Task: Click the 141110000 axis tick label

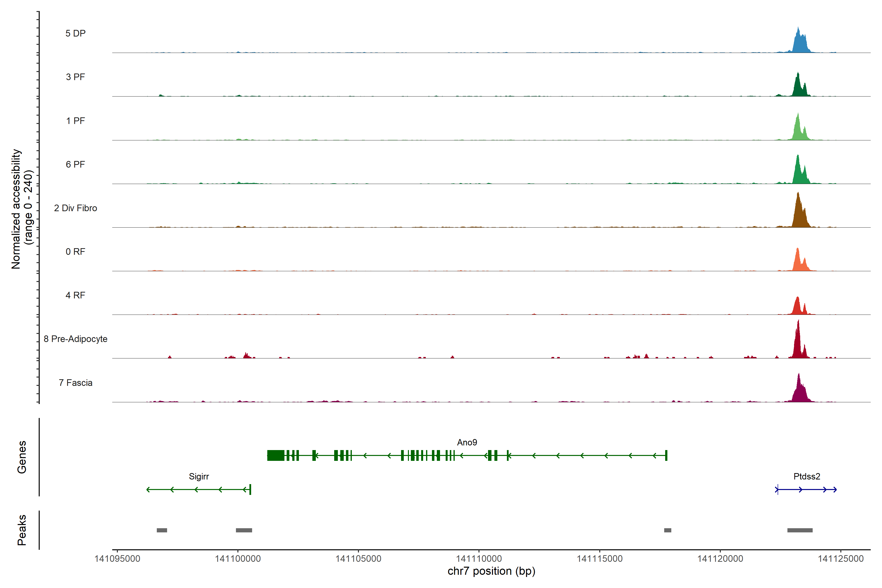Action: tap(479, 559)
